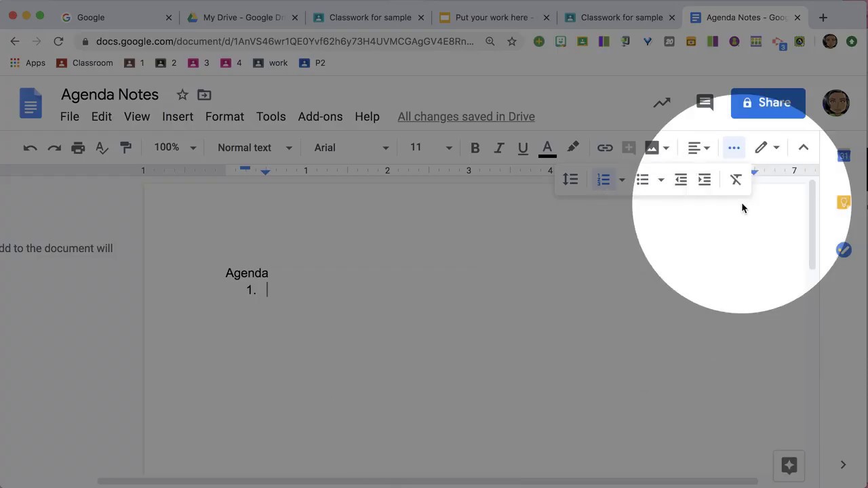This screenshot has height=488, width=868.
Task: Print the document
Action: point(78,148)
